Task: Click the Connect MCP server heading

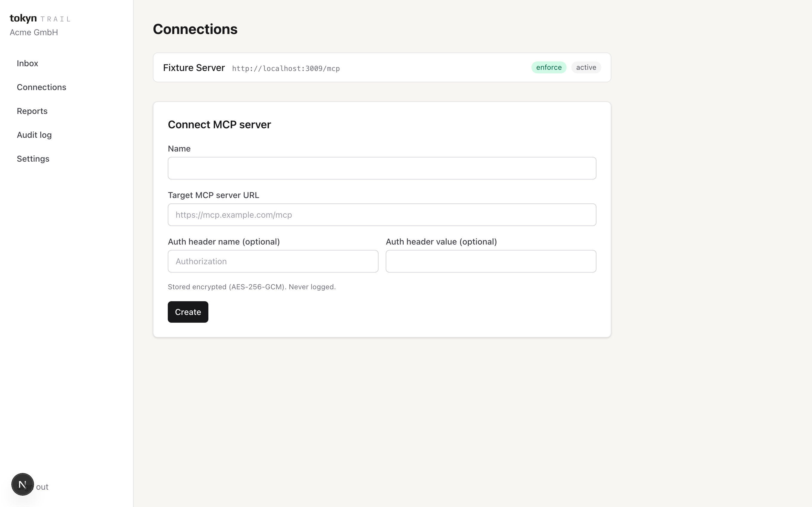Action: 219,124
